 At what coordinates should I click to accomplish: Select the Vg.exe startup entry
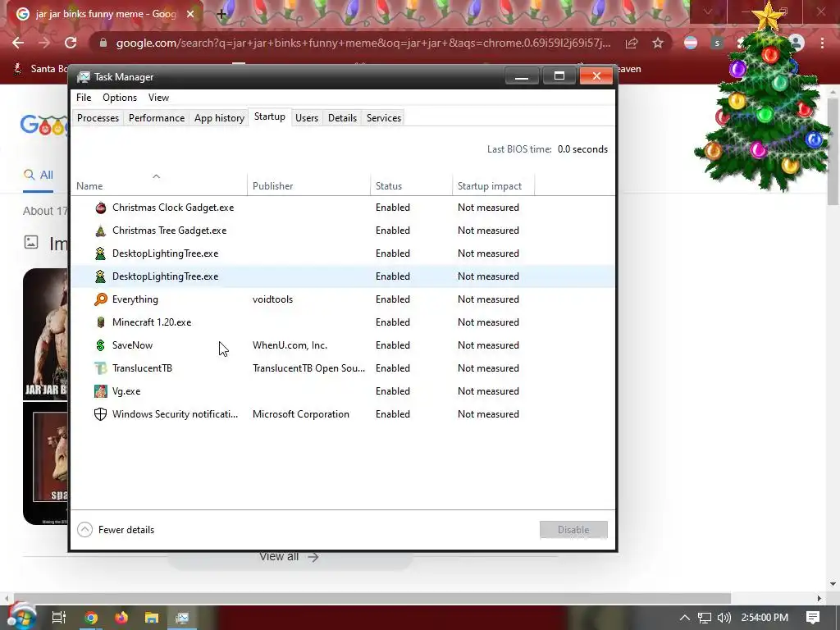pos(343,391)
